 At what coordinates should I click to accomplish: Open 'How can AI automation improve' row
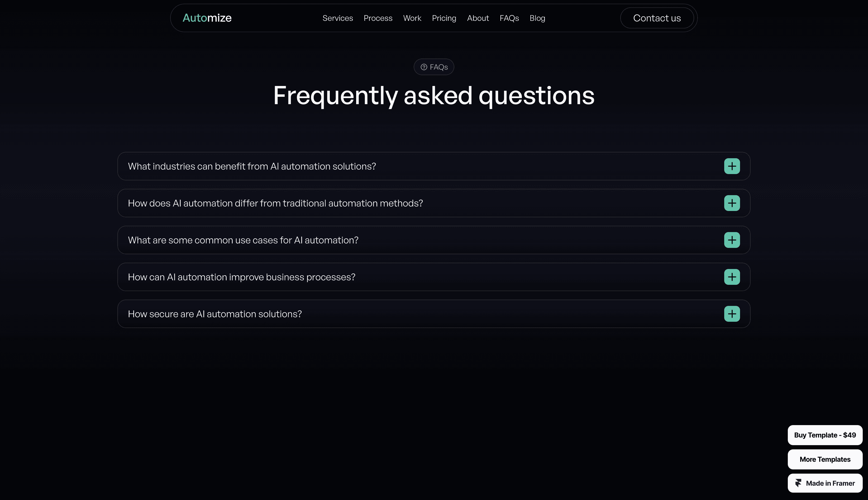click(241, 277)
